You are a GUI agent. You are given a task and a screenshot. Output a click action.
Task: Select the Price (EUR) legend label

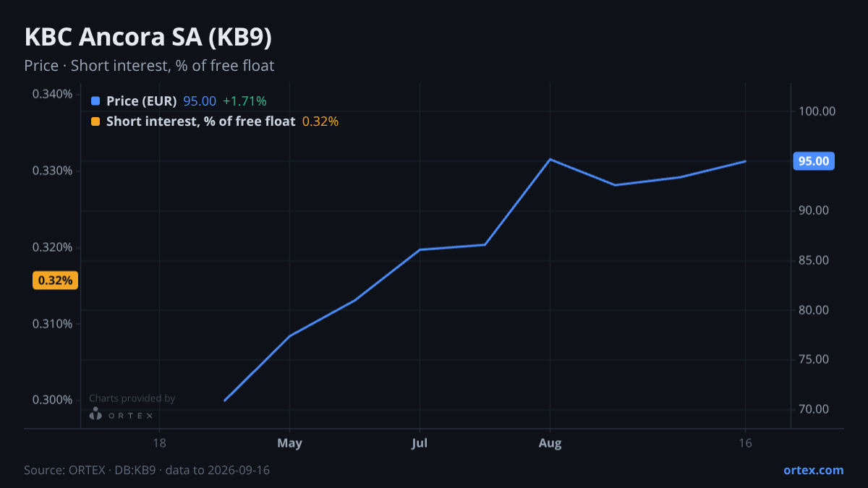tap(142, 101)
